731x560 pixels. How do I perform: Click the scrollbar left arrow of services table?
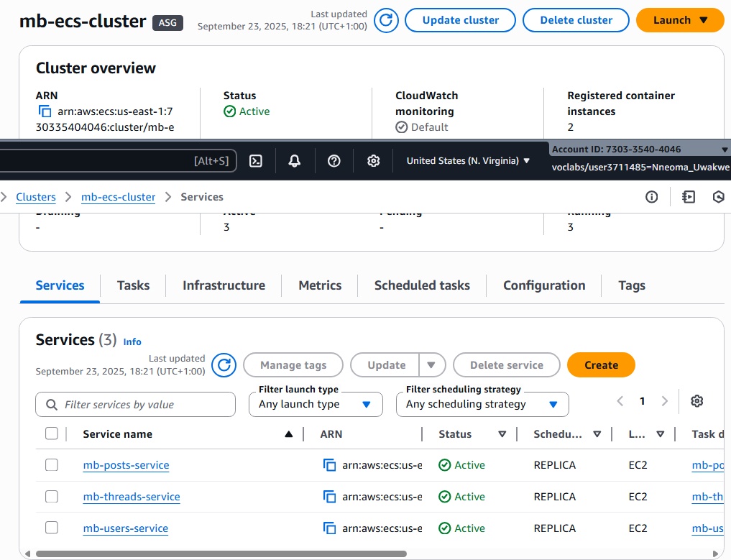pyautogui.click(x=28, y=554)
